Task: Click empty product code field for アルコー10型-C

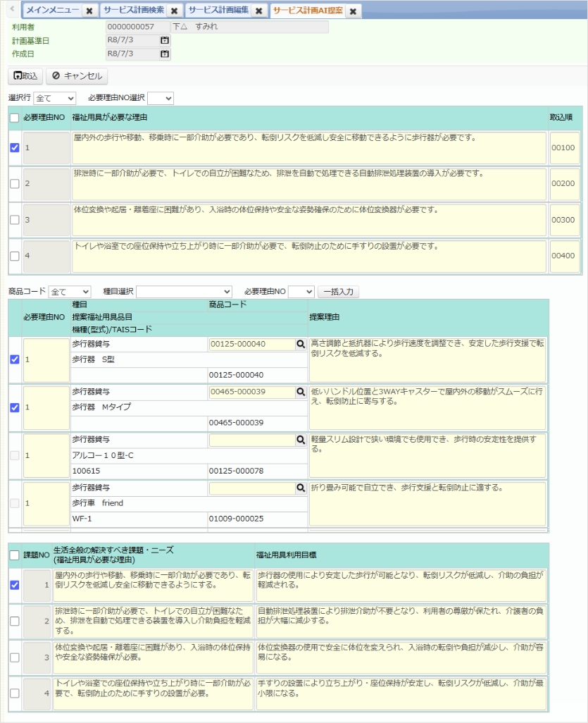Action: tap(252, 440)
